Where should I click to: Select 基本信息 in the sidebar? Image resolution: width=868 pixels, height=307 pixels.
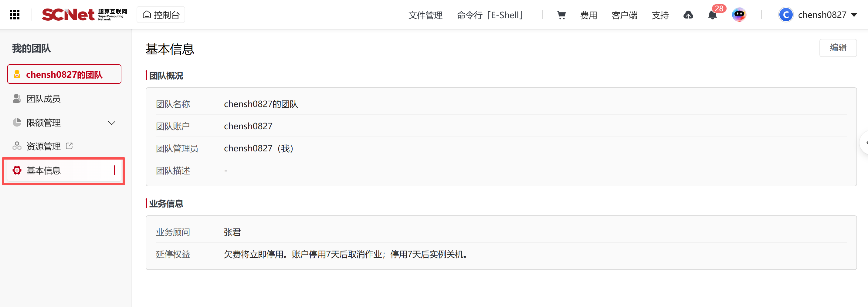(x=43, y=171)
